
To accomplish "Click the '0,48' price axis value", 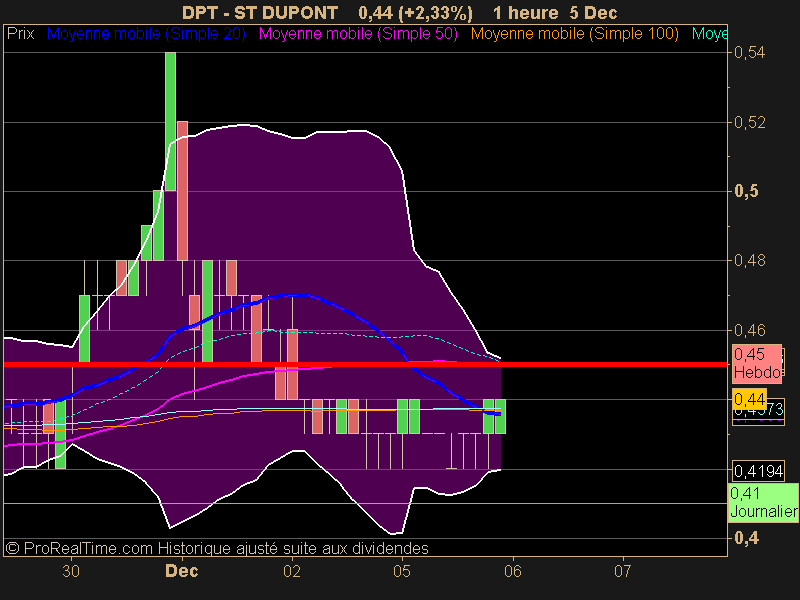I will 749,261.
